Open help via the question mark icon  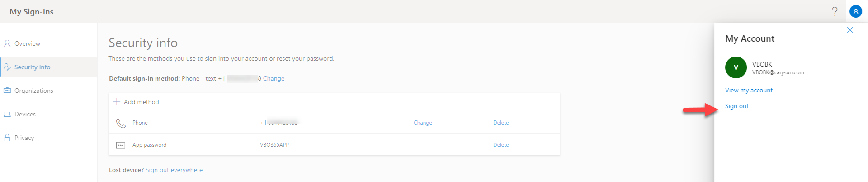click(x=835, y=11)
